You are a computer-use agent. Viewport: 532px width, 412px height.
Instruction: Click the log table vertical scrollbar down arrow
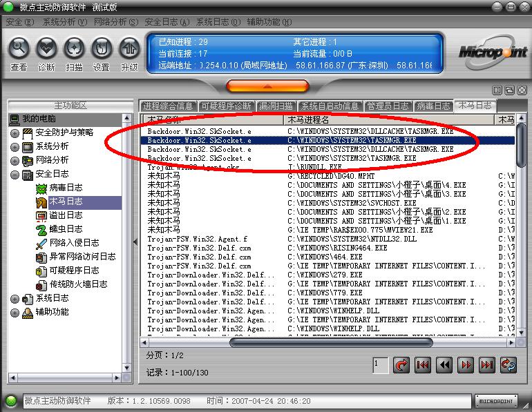point(522,333)
